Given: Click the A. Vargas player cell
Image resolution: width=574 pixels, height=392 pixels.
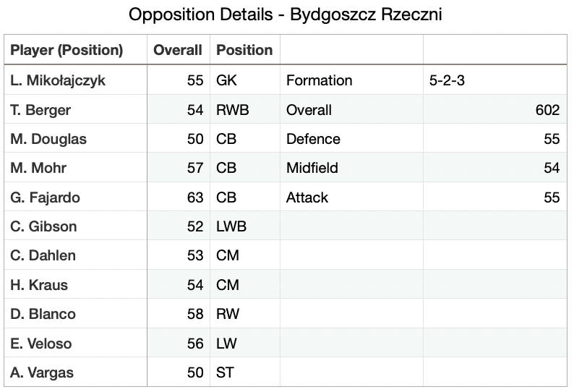Looking at the screenshot, I should click(x=42, y=373).
